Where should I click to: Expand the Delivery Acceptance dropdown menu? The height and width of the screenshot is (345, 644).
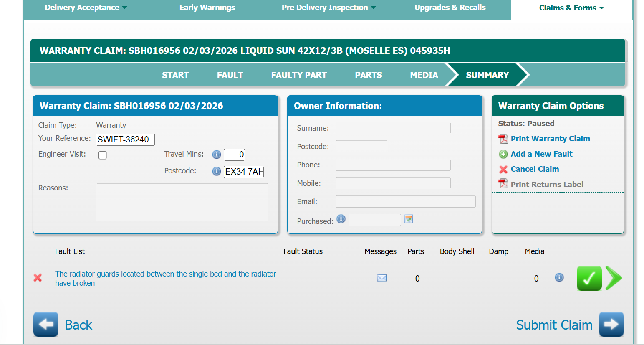(86, 8)
